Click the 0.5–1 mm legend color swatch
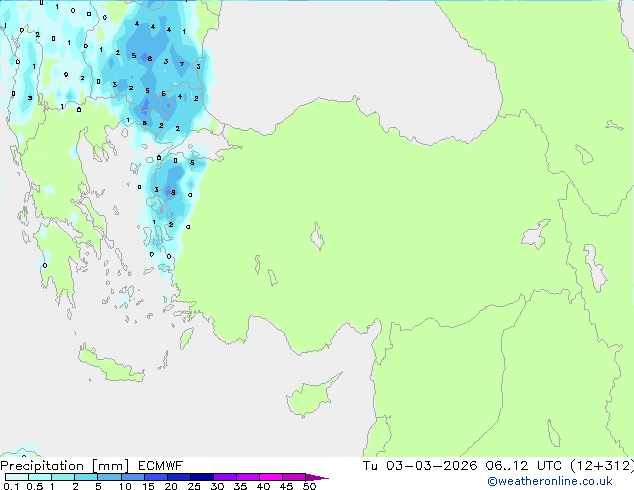Image resolution: width=634 pixels, height=490 pixels. [40, 477]
